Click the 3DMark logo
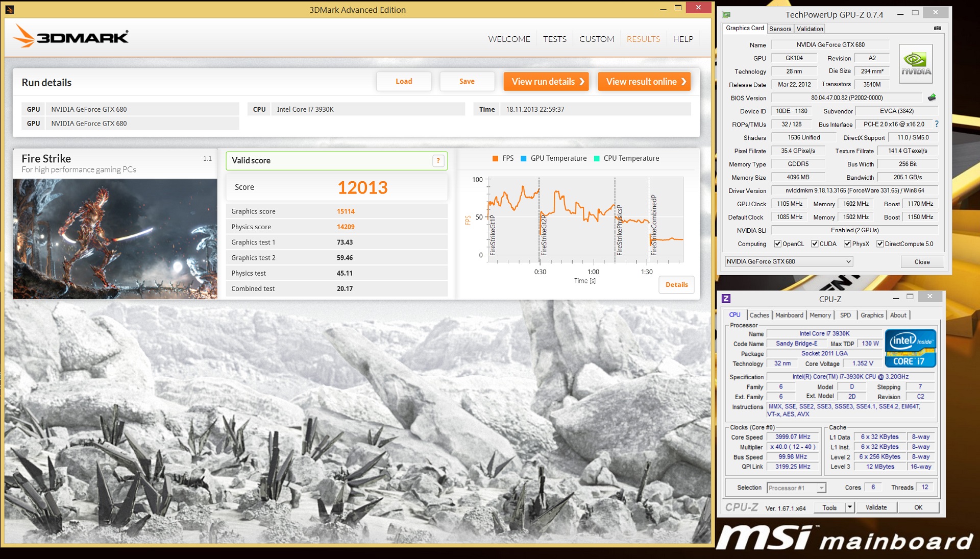 (70, 36)
